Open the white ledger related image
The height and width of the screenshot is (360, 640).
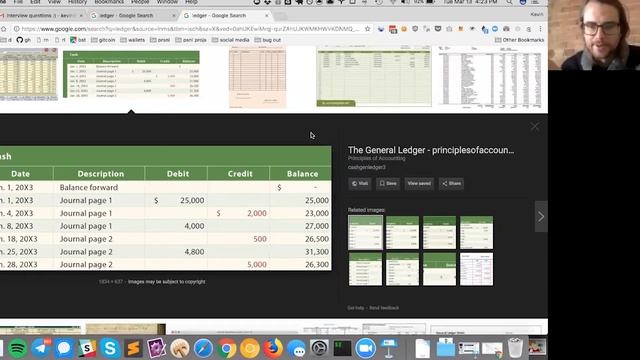point(476,269)
